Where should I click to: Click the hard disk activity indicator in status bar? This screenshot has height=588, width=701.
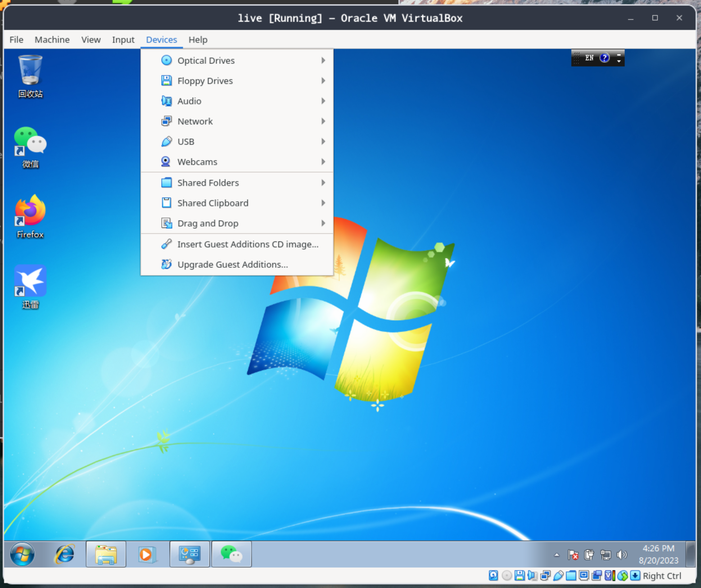(x=493, y=575)
